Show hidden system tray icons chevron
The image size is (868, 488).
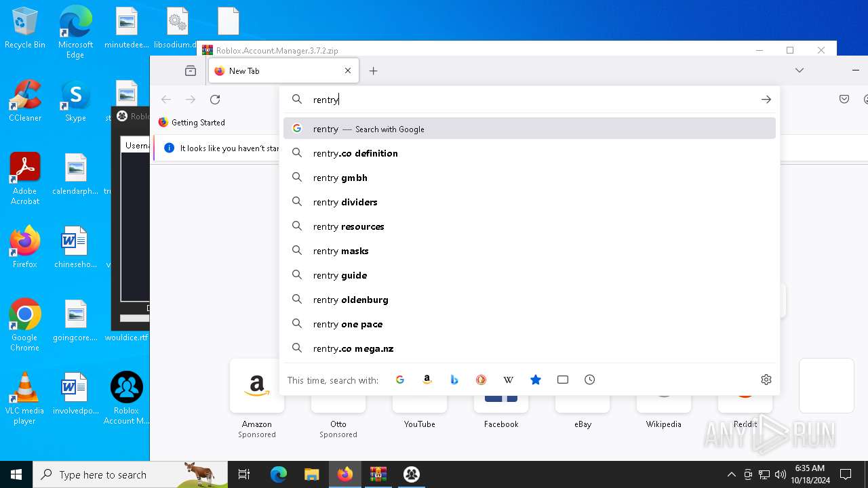pos(731,474)
